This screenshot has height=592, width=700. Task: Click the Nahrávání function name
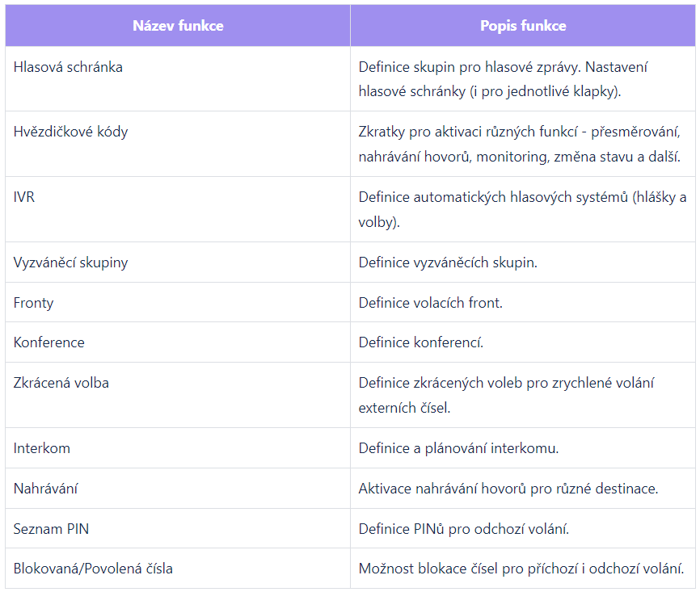tap(45, 489)
